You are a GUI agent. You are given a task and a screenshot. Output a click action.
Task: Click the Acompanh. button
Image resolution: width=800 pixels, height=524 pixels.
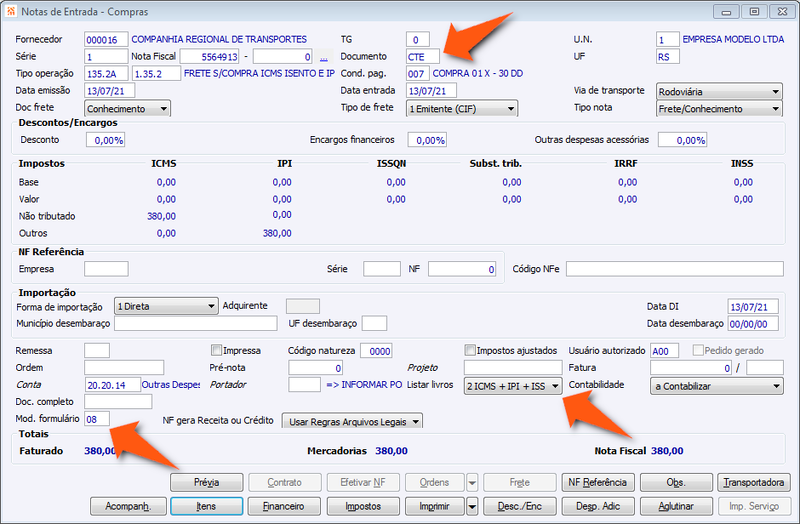(128, 506)
